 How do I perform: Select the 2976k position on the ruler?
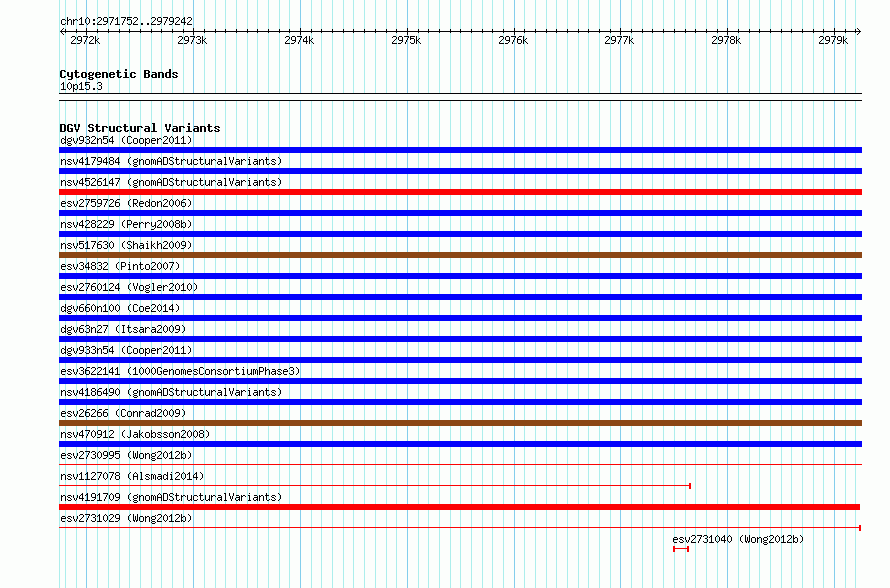[513, 40]
